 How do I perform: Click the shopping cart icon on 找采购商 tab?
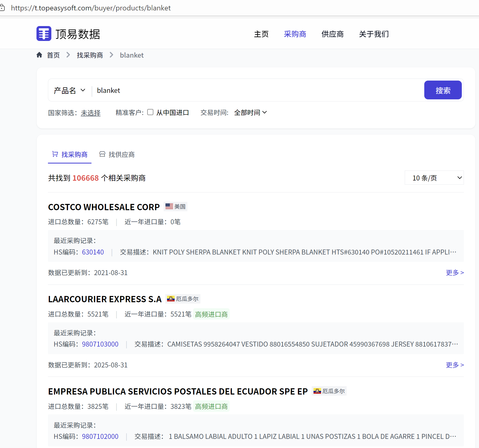point(55,154)
